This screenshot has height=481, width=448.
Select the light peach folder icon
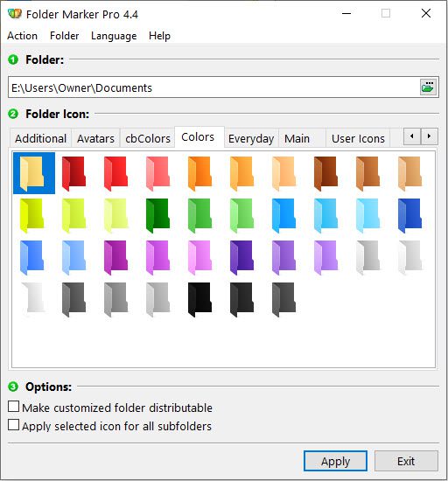pyautogui.click(x=283, y=173)
